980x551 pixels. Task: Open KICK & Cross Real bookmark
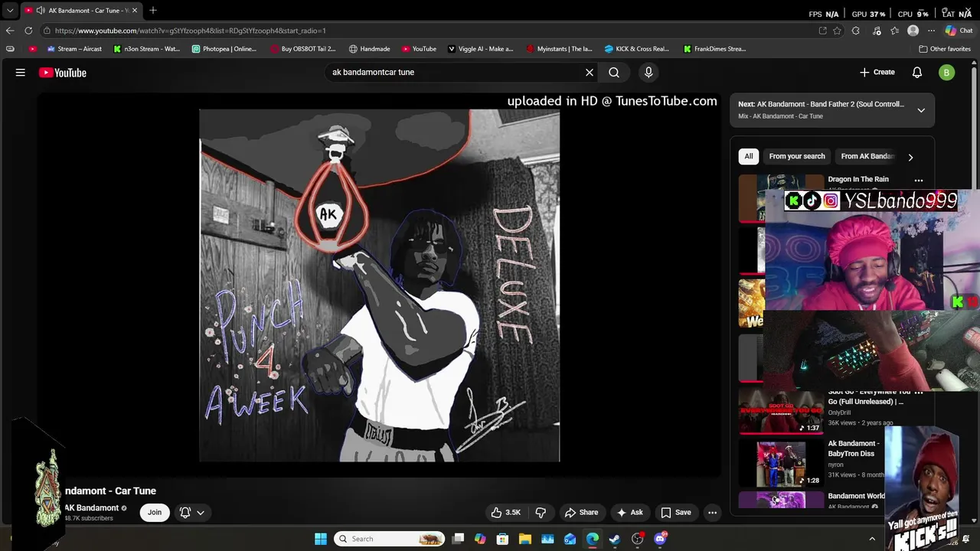tap(637, 49)
